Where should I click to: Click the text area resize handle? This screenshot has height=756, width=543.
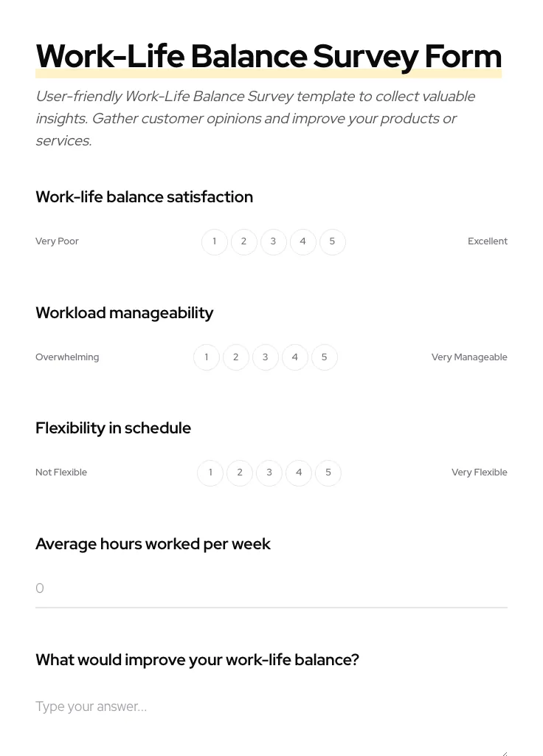(504, 752)
